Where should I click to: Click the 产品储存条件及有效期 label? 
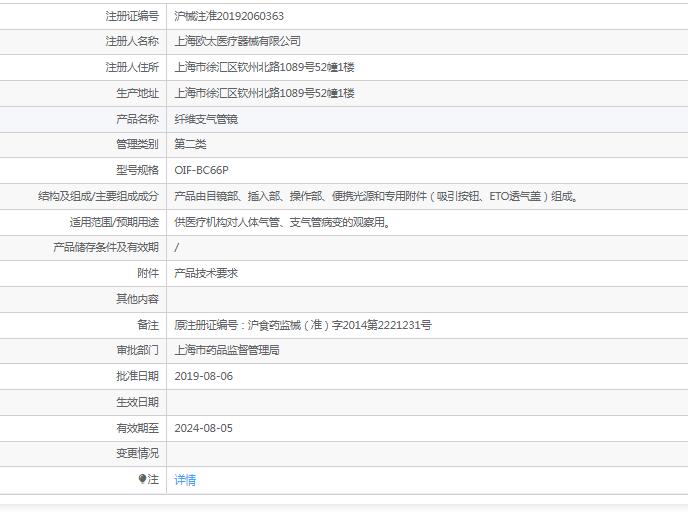coord(106,247)
